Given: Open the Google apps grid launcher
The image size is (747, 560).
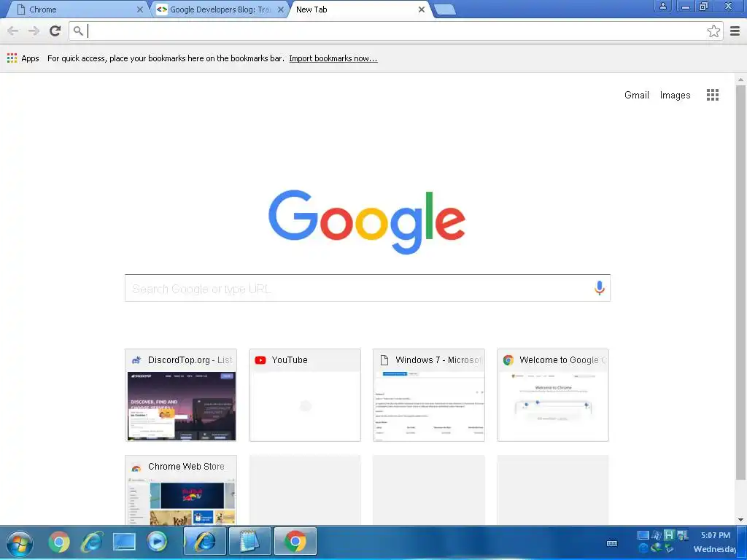Looking at the screenshot, I should tap(712, 95).
